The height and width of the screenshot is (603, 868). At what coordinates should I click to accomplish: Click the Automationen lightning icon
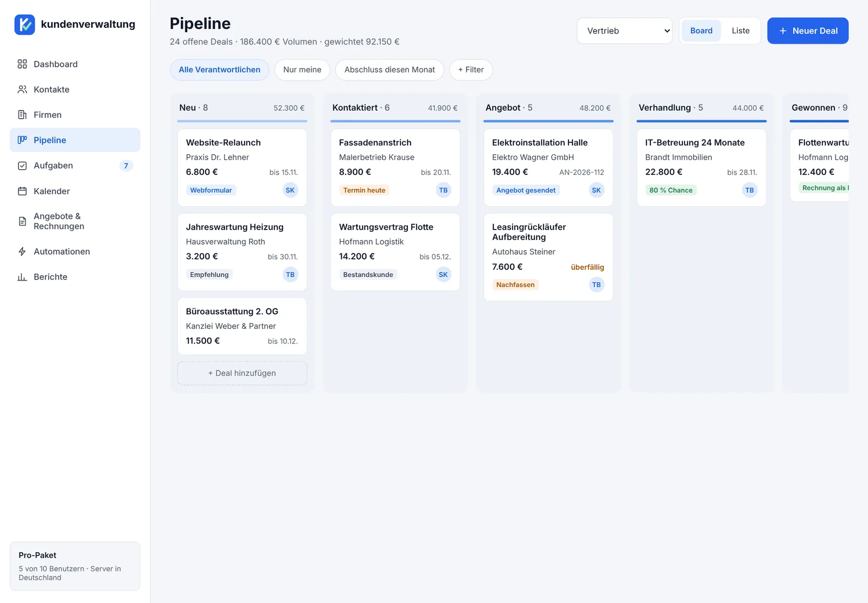[x=22, y=251]
